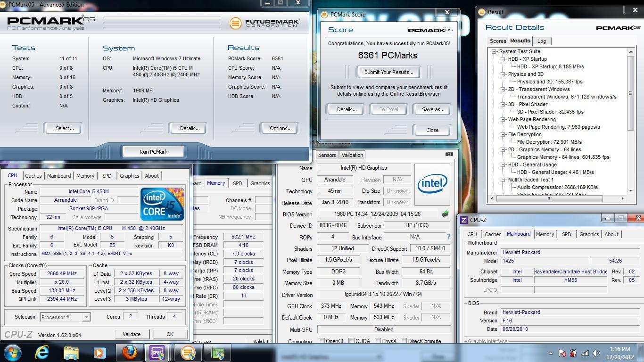644x362 pixels.
Task: Click OK button in CPU-Z window
Action: pos(170,334)
